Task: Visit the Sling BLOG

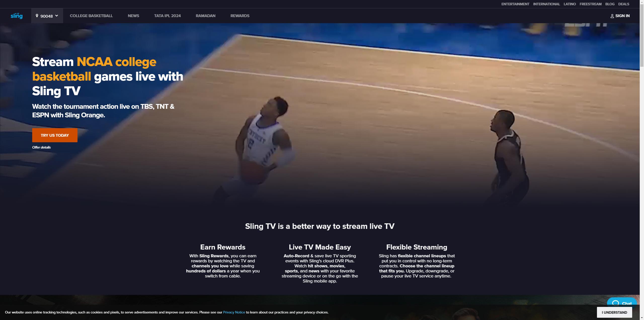Action: point(610,4)
